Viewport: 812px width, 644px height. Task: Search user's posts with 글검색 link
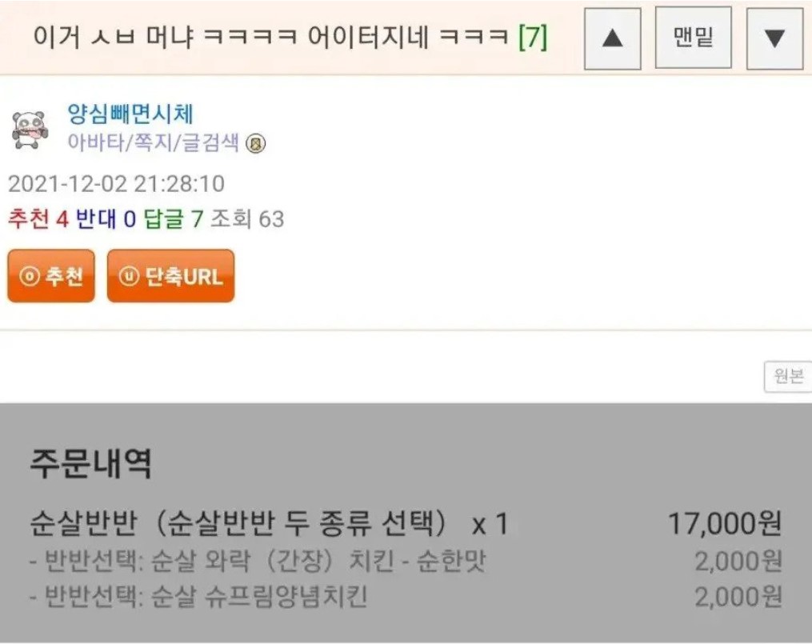coord(208,144)
